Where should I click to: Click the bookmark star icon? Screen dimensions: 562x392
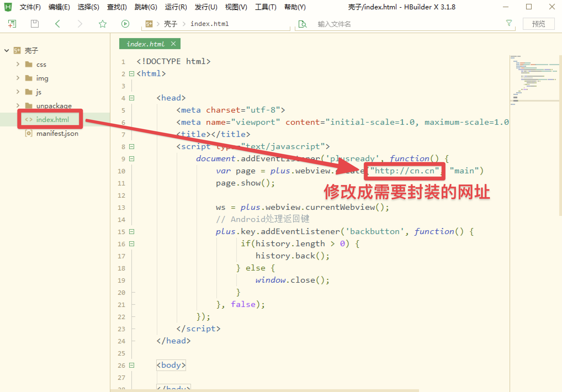coord(102,24)
